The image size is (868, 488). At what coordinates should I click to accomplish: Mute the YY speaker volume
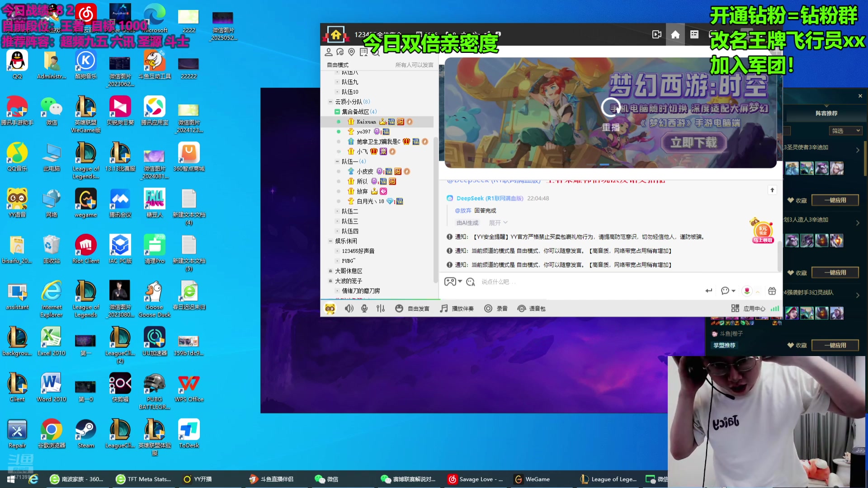coord(349,309)
